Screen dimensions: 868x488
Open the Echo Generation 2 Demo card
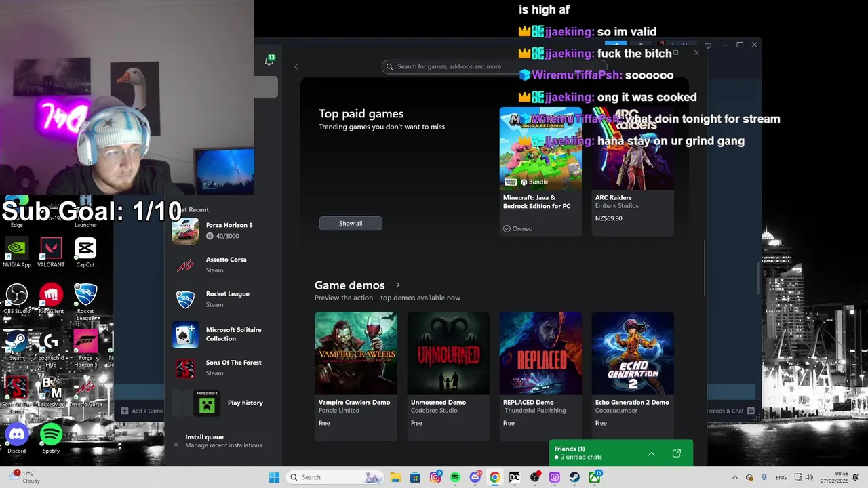click(x=633, y=376)
